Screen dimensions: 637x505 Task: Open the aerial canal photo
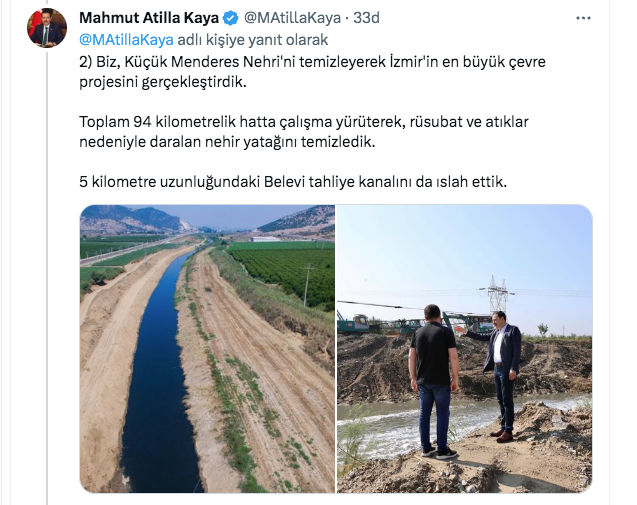click(207, 349)
